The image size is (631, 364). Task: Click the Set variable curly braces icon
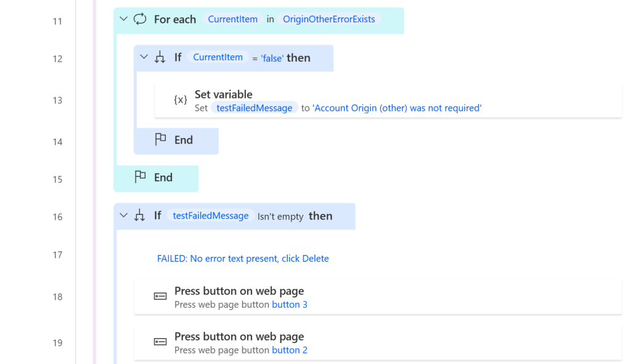tap(181, 100)
